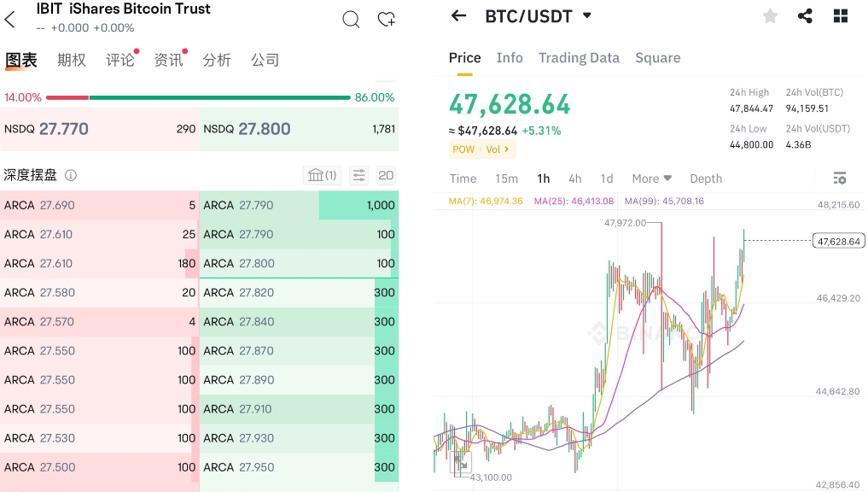Open the four-square grid layout icon

(x=841, y=15)
